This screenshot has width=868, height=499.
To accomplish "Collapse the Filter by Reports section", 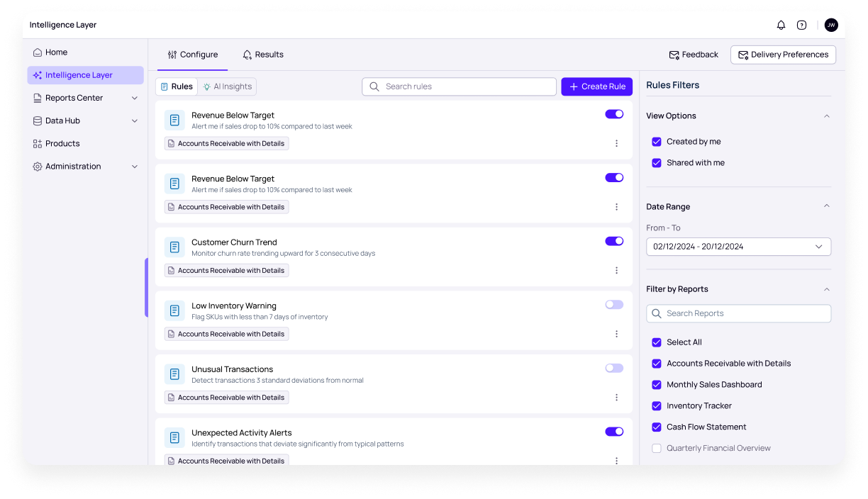I will tap(826, 289).
